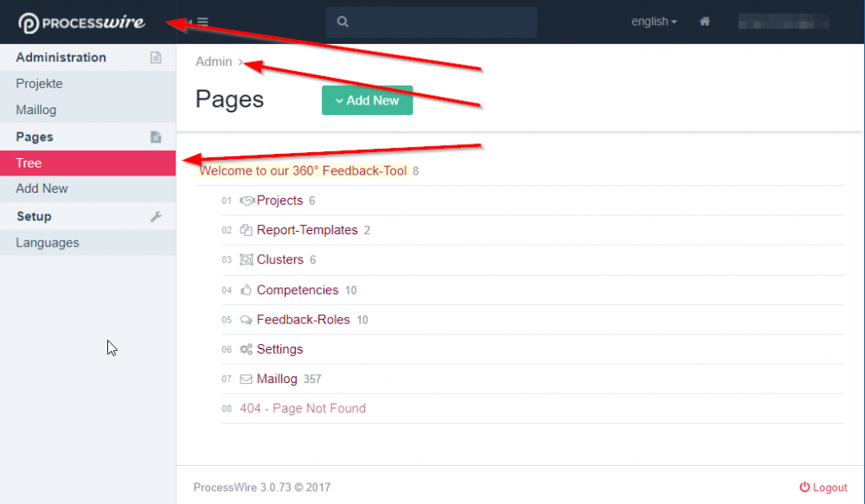Click the Maillog envelope icon in tree

coord(247,379)
